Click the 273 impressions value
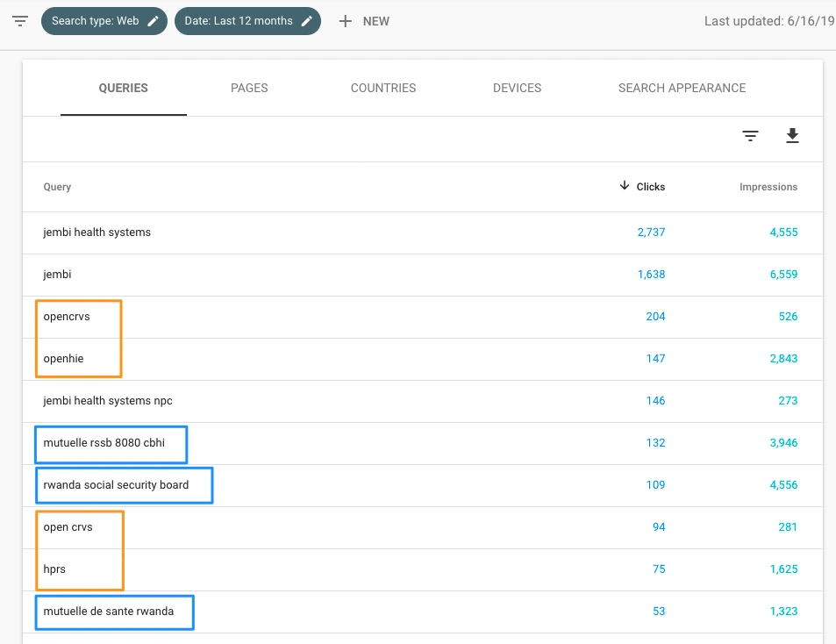The height and width of the screenshot is (644, 836). coord(788,401)
